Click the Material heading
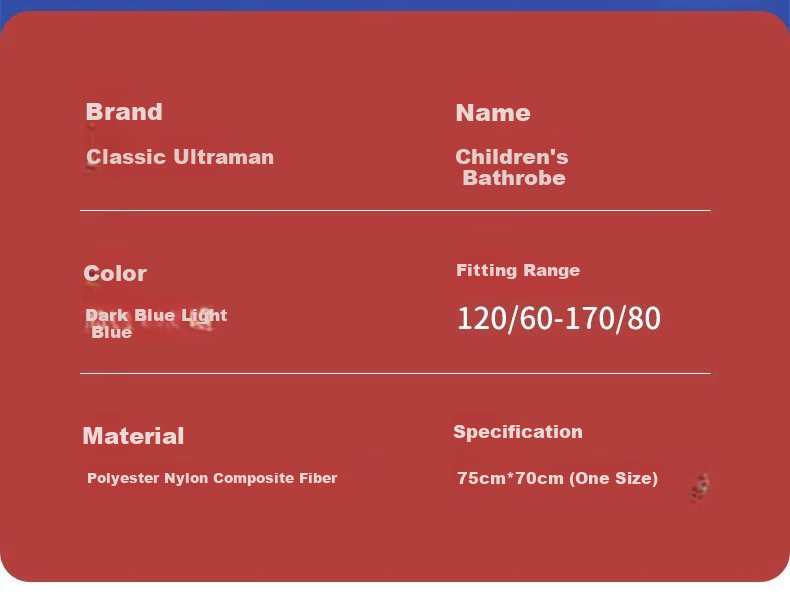790x608 pixels. pos(133,436)
